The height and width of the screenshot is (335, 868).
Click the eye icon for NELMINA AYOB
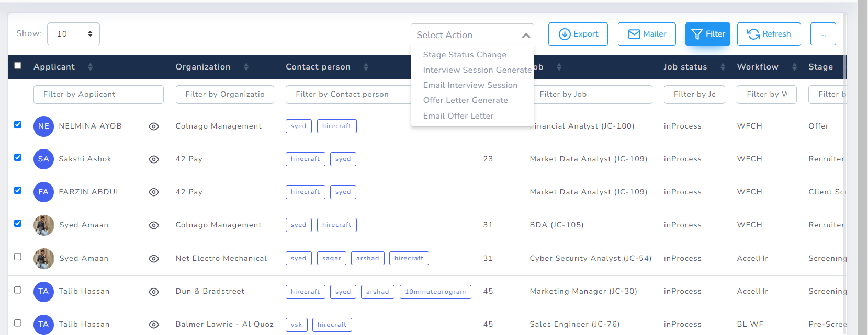153,126
